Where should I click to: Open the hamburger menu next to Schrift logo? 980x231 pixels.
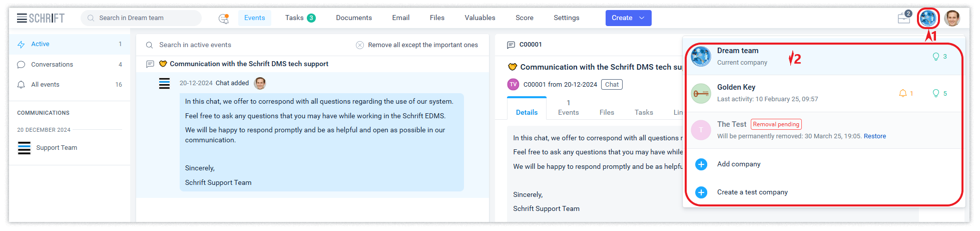[22, 18]
